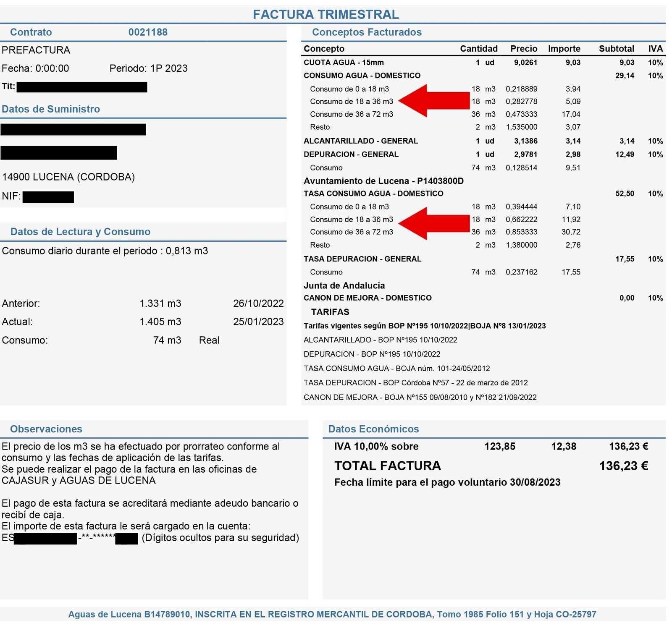Click the FACTURA TRIMESTRAL title
This screenshot has height=628, width=672.
(325, 15)
